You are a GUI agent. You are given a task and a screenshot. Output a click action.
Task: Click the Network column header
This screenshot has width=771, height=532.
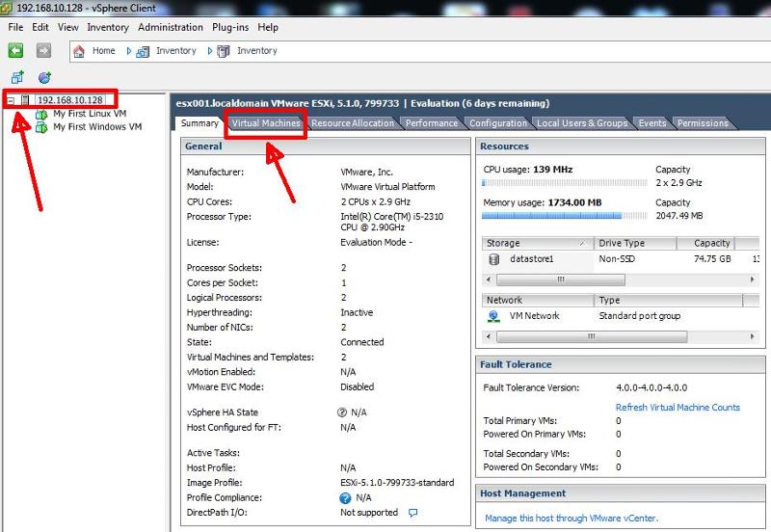click(x=538, y=300)
